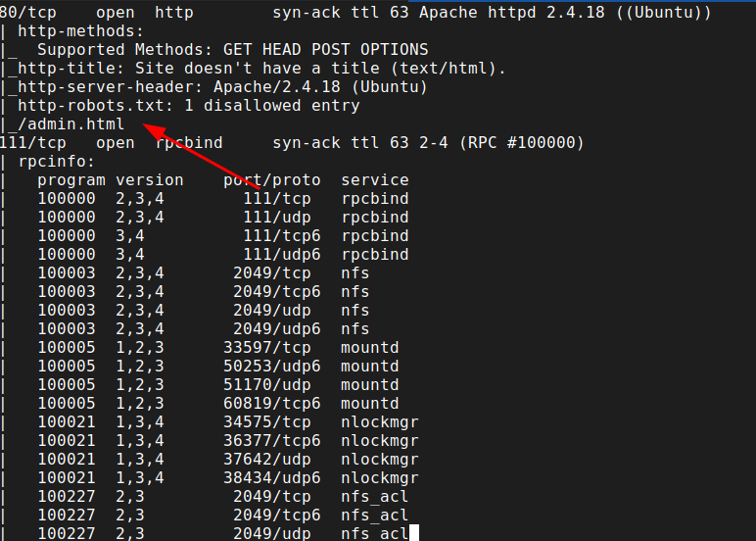Click the '111/tcp' port text
Screen dimensions: 756x541
click(x=32, y=143)
